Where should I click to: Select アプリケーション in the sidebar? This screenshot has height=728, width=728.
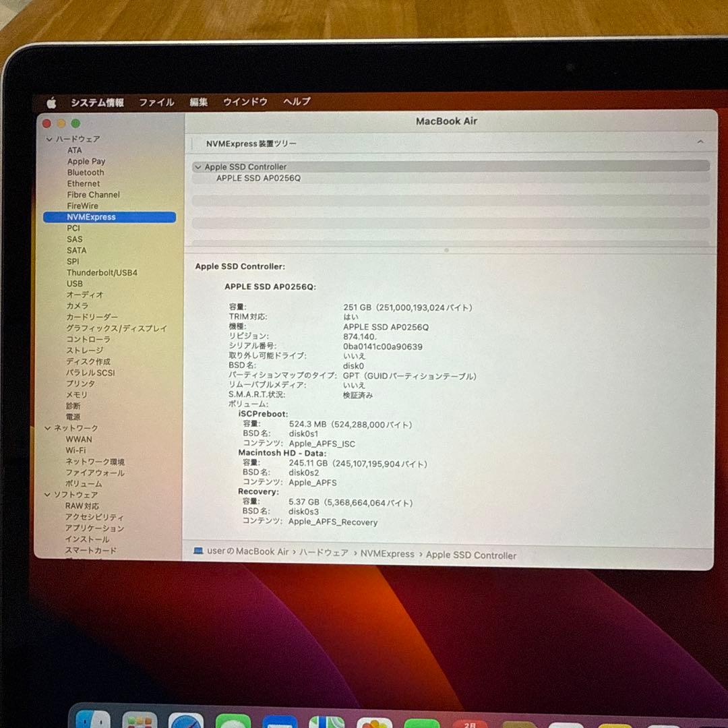(94, 528)
